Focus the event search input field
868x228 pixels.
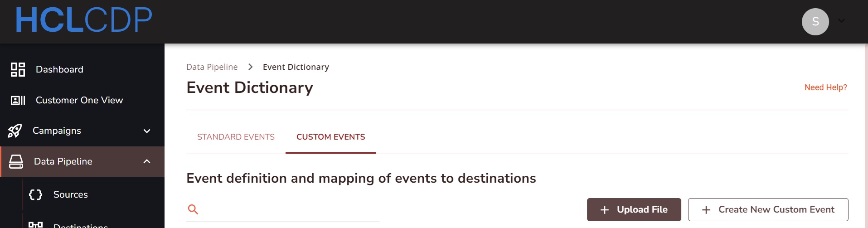(x=290, y=209)
